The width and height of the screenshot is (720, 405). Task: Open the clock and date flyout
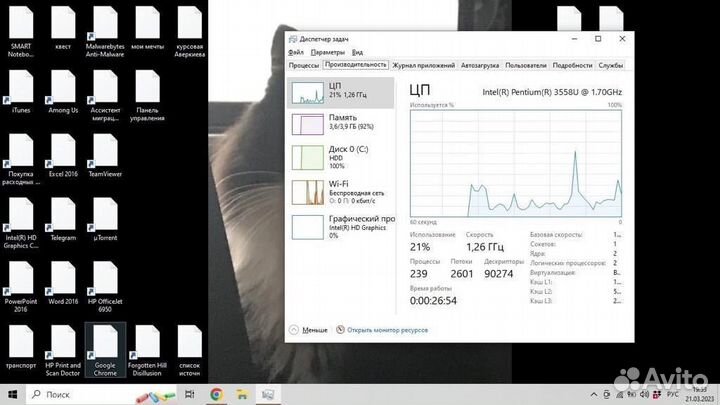(x=699, y=394)
